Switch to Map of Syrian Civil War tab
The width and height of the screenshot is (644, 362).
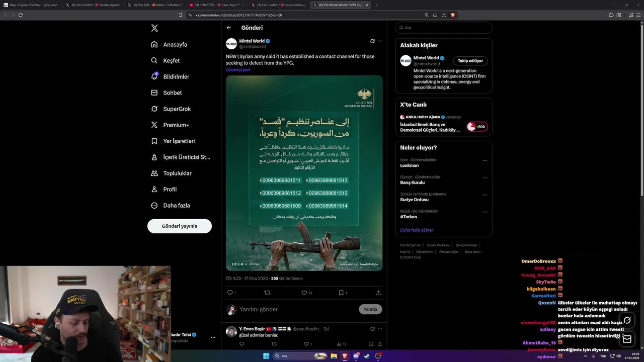(x=31, y=5)
